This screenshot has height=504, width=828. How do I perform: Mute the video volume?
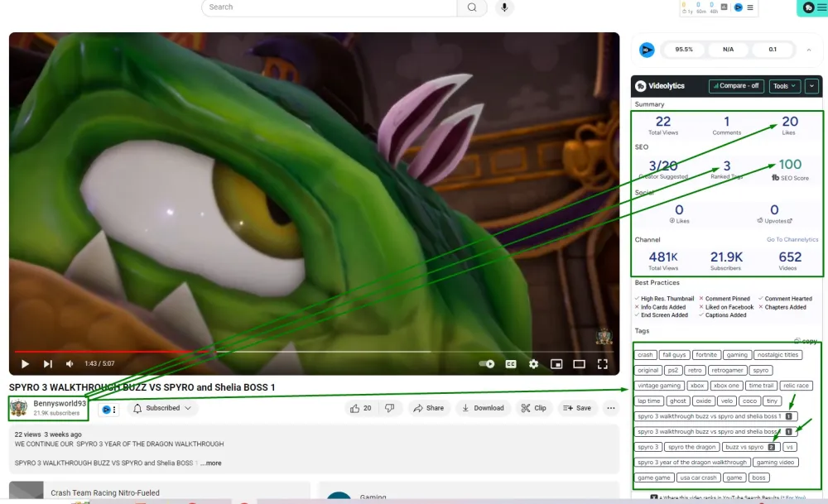[x=70, y=363]
